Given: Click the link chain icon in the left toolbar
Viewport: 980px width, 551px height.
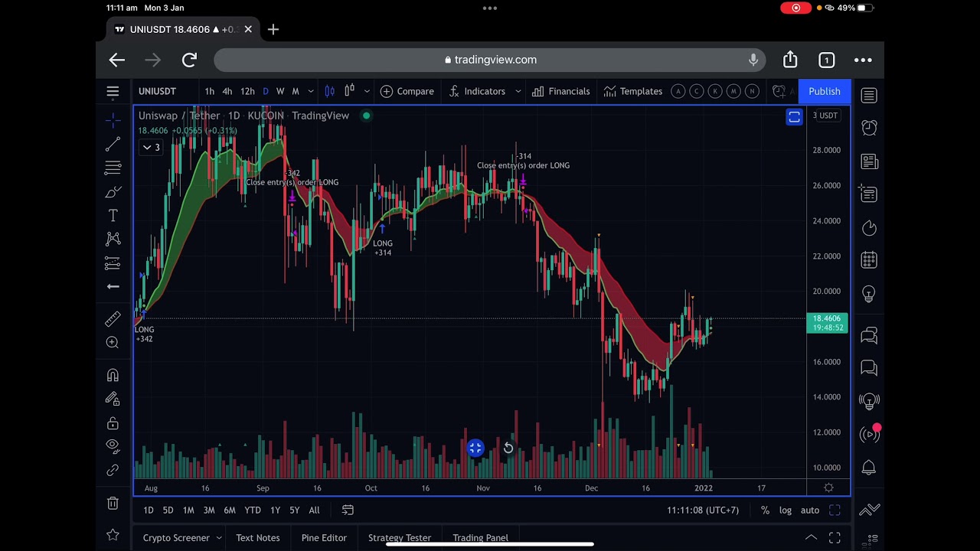Looking at the screenshot, I should coord(113,470).
